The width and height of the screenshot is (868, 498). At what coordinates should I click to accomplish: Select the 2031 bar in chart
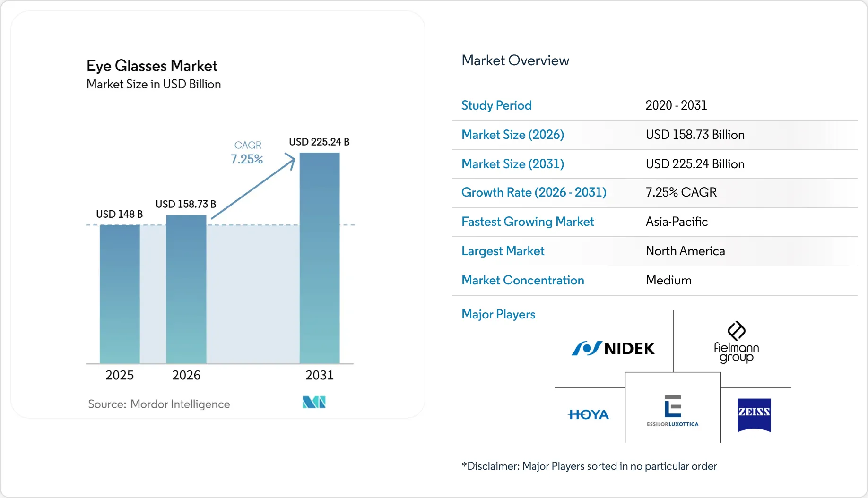(x=320, y=258)
